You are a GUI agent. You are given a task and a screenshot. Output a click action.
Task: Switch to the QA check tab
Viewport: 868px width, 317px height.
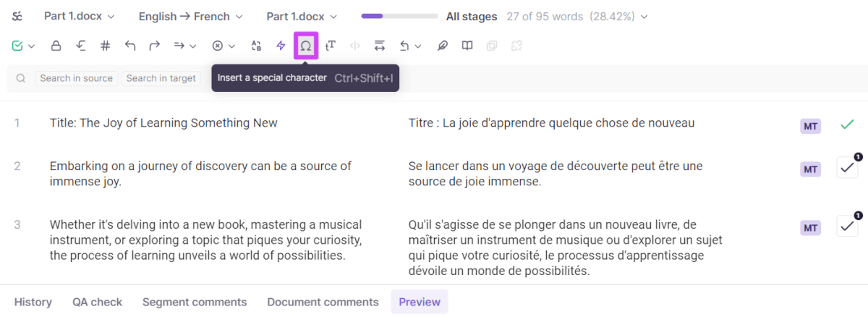pyautogui.click(x=98, y=302)
